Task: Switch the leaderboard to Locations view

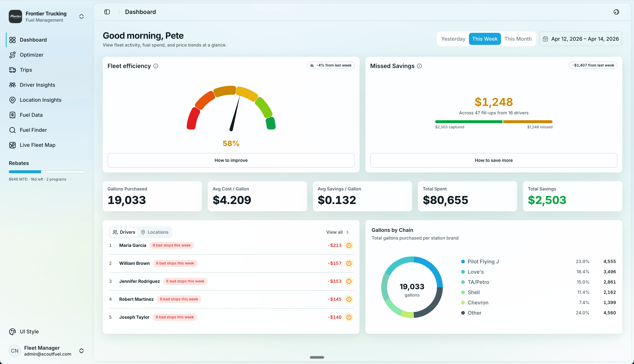Action: (155, 232)
